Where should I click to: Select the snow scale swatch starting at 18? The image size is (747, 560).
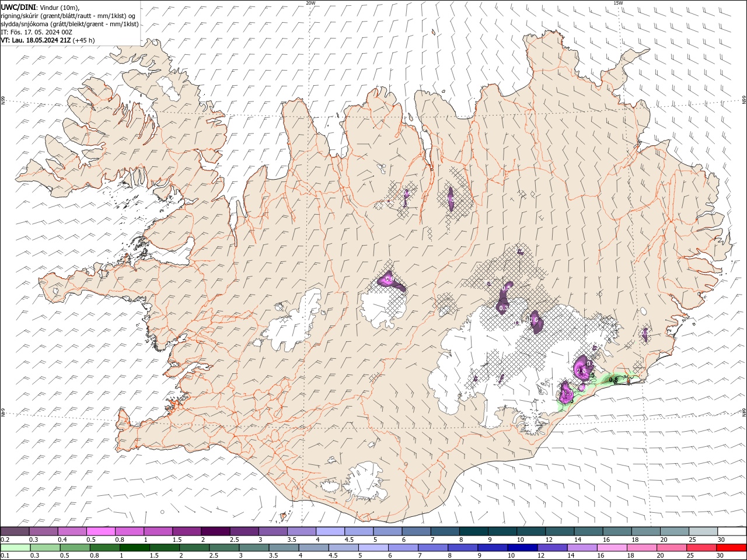coord(645,531)
